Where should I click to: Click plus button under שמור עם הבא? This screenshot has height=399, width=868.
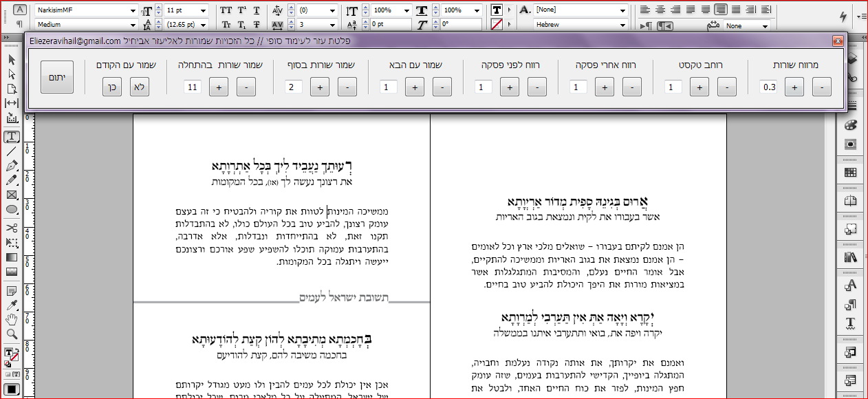pos(415,87)
